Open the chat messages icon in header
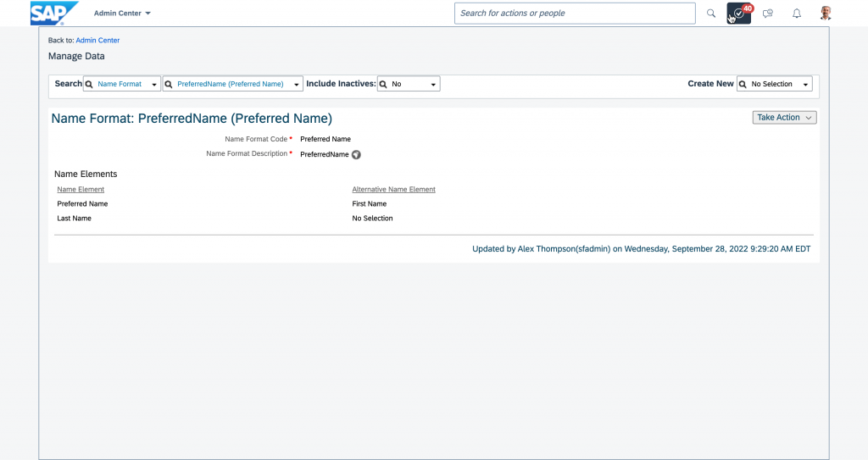 tap(768, 14)
